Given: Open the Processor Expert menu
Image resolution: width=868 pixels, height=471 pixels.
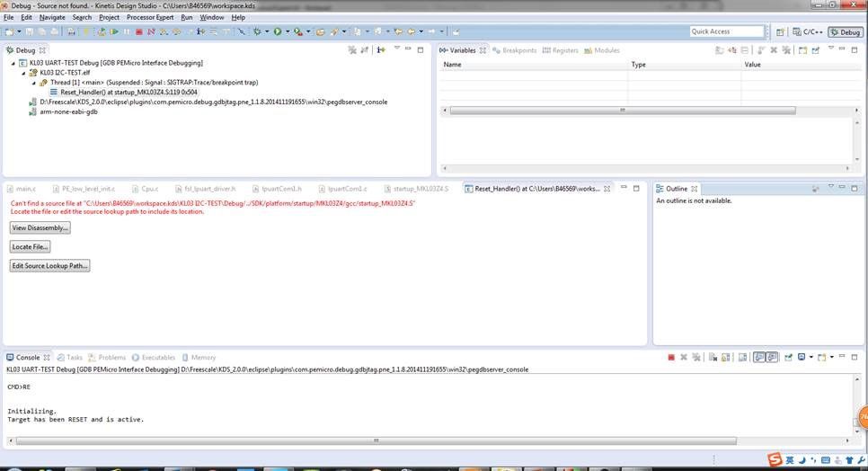Looking at the screenshot, I should click(x=150, y=17).
